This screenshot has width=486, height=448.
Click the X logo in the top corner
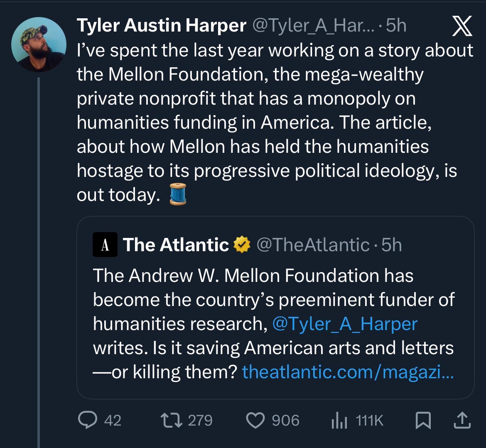click(x=461, y=27)
